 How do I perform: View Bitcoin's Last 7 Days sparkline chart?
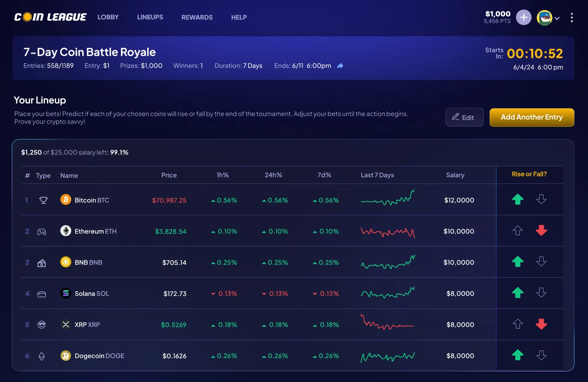[388, 198]
